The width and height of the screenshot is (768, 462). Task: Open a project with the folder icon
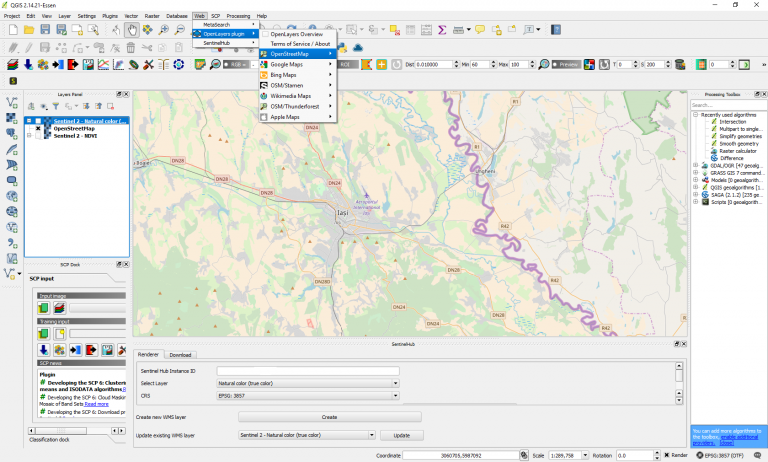click(29, 30)
